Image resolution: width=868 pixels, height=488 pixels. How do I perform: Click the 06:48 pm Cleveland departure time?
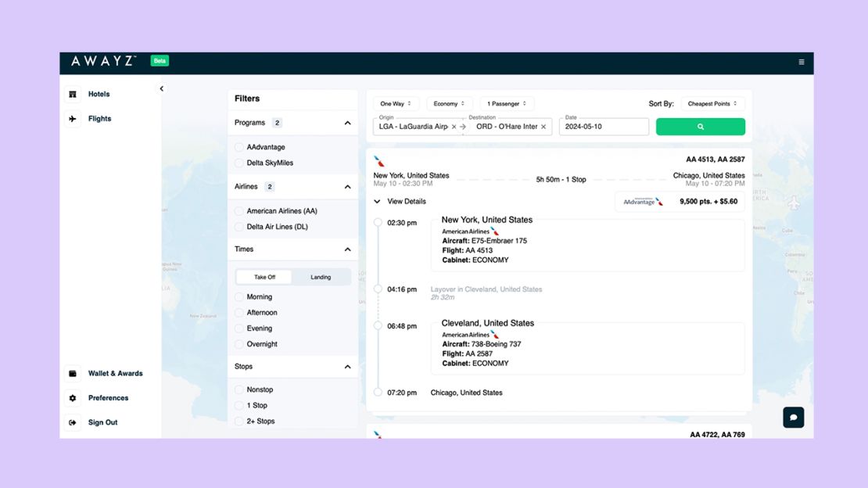402,326
